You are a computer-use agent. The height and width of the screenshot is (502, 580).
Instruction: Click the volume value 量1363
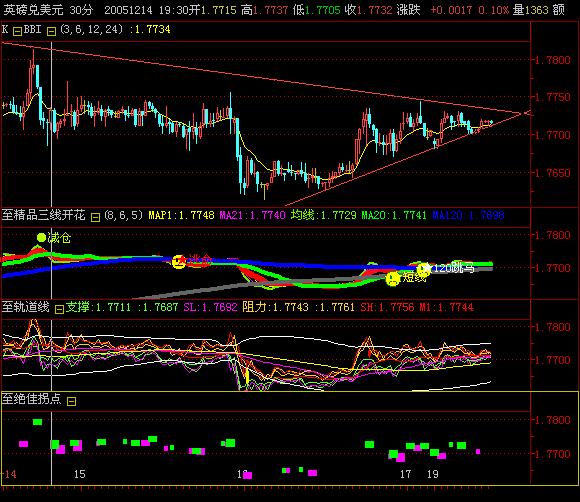530,10
